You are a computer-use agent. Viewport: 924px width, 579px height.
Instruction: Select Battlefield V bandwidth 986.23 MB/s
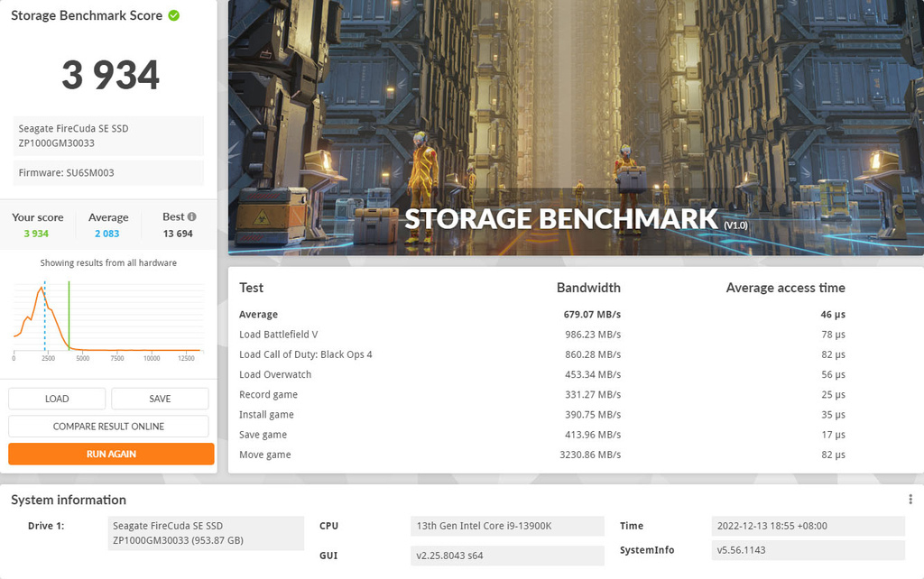coord(593,335)
